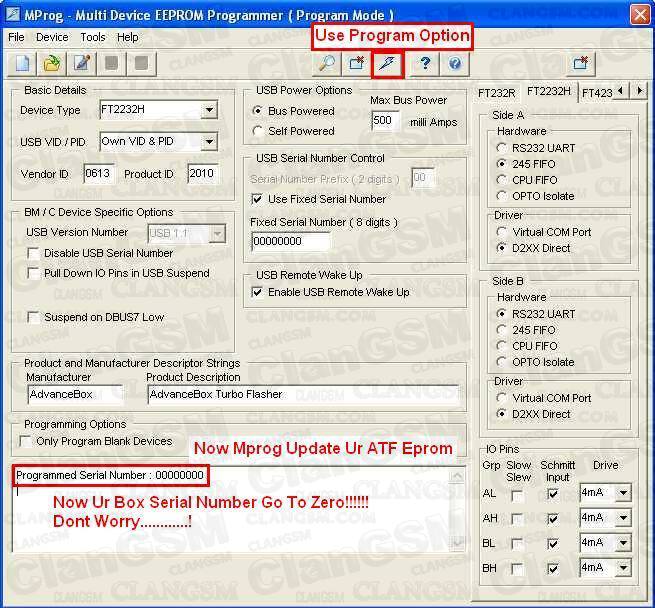
Task: Open the AL drive strength dropdown
Action: click(623, 493)
